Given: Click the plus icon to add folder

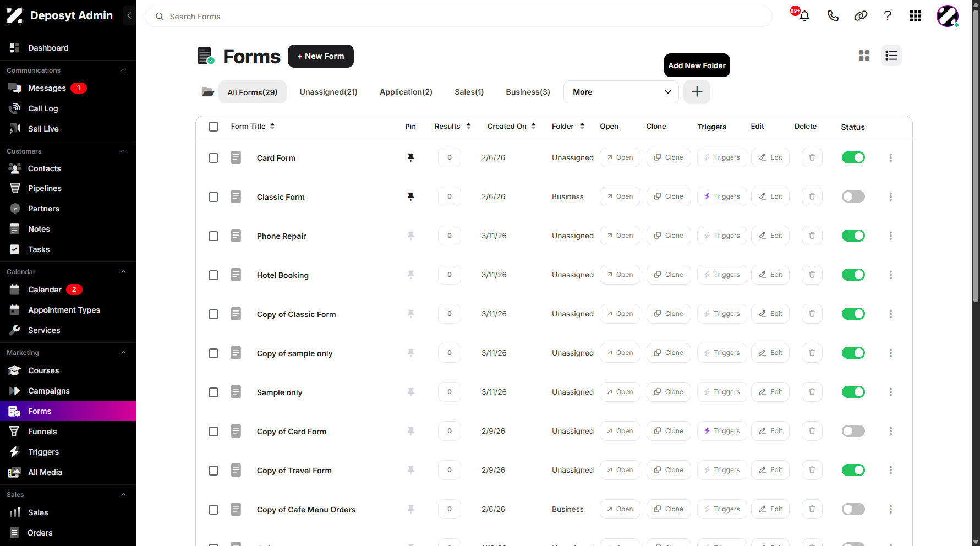Looking at the screenshot, I should click(x=697, y=92).
